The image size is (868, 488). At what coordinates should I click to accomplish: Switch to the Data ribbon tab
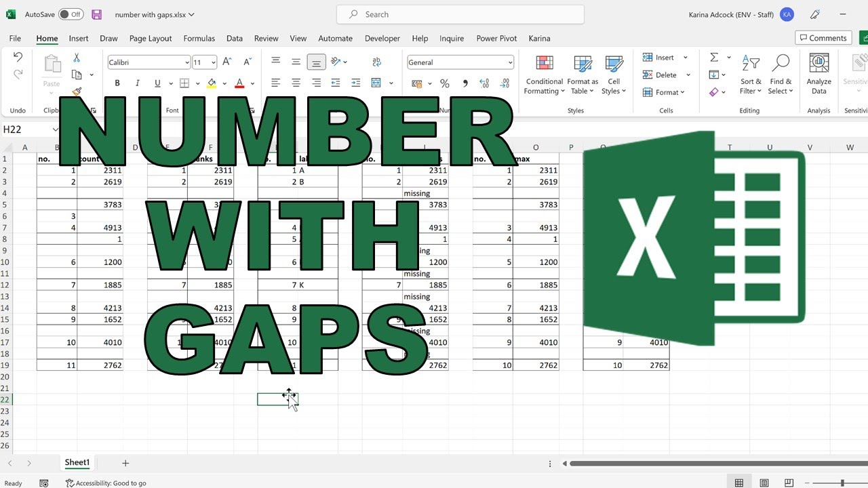point(235,39)
